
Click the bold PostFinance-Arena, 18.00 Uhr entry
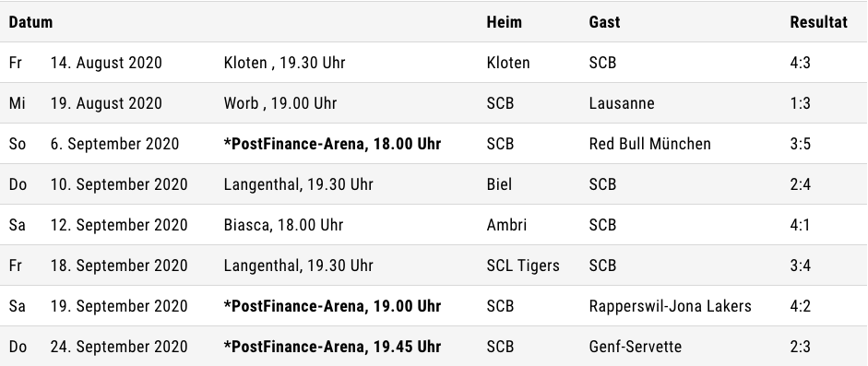click(x=332, y=144)
